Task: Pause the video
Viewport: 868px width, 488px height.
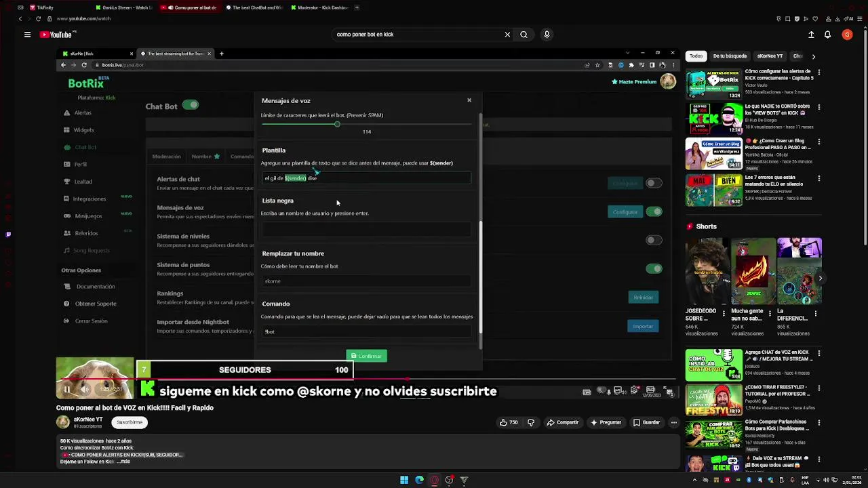Action: tap(66, 390)
